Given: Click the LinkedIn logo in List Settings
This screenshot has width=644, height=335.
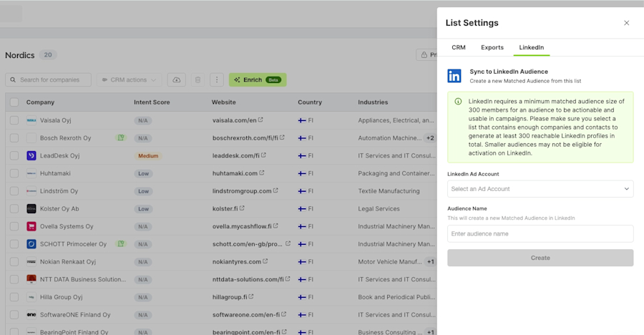Looking at the screenshot, I should tap(454, 76).
